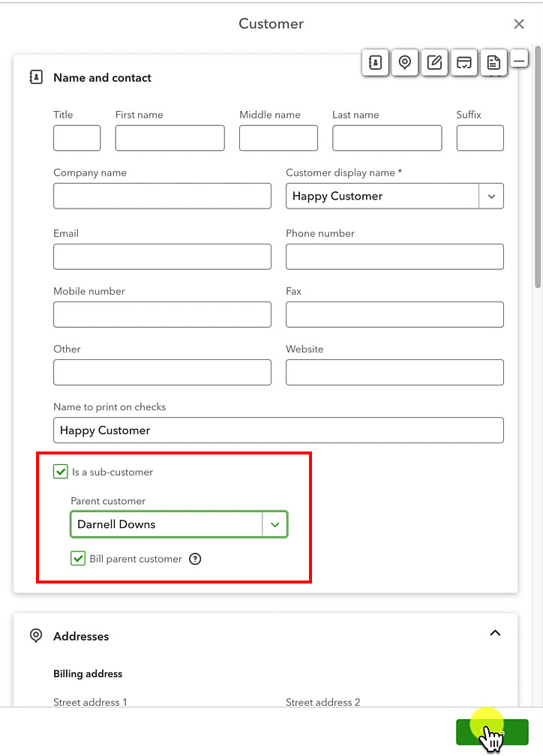Image resolution: width=543 pixels, height=756 pixels.
Task: Open Payments section card icon
Action: 464,63
